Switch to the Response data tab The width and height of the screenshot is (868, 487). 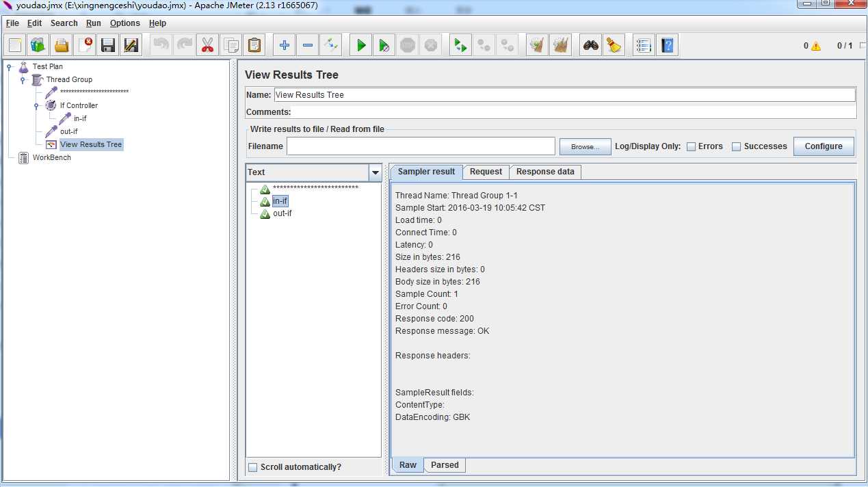[544, 172]
